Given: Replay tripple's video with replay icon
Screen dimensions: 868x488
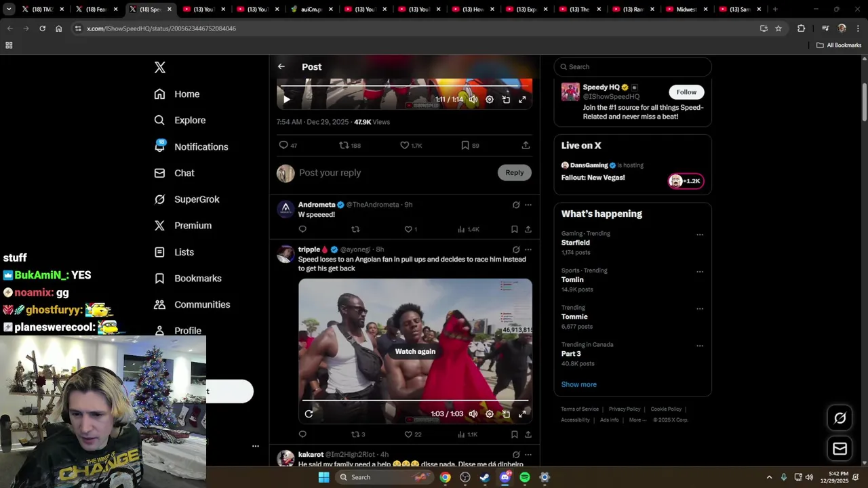Looking at the screenshot, I should click(x=309, y=413).
